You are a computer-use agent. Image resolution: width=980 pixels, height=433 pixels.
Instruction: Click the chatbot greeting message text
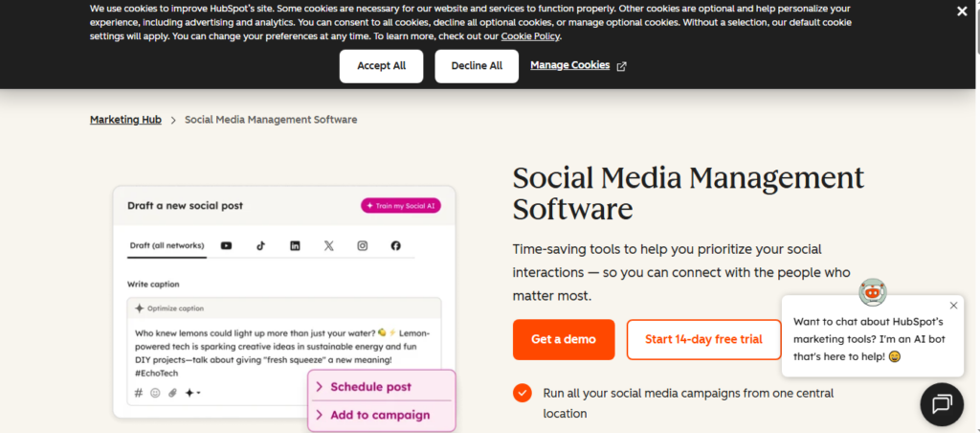point(869,339)
